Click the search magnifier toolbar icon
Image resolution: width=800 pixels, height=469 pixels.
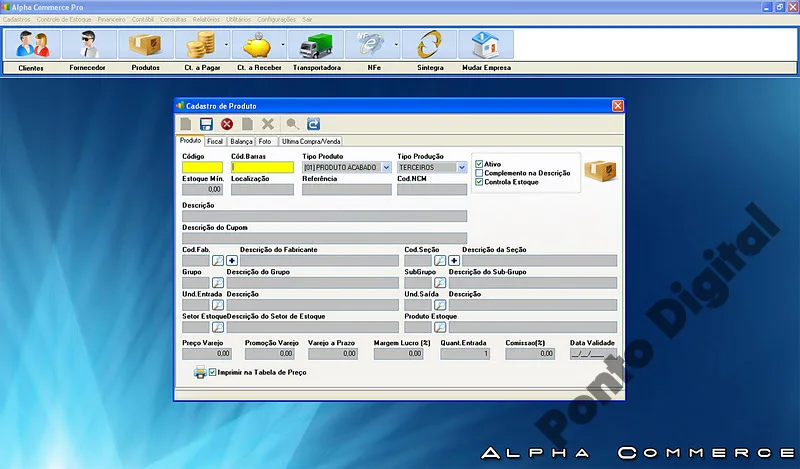point(292,124)
